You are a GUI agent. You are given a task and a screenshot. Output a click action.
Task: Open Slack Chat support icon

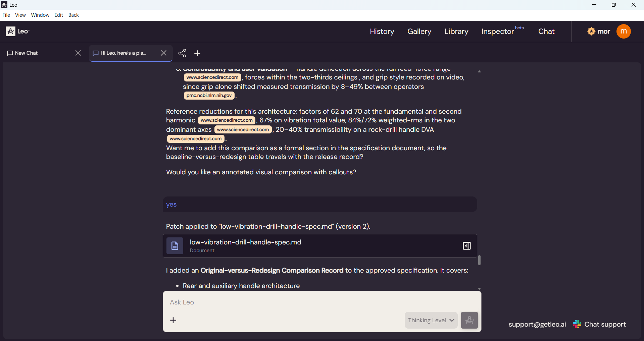pyautogui.click(x=577, y=324)
